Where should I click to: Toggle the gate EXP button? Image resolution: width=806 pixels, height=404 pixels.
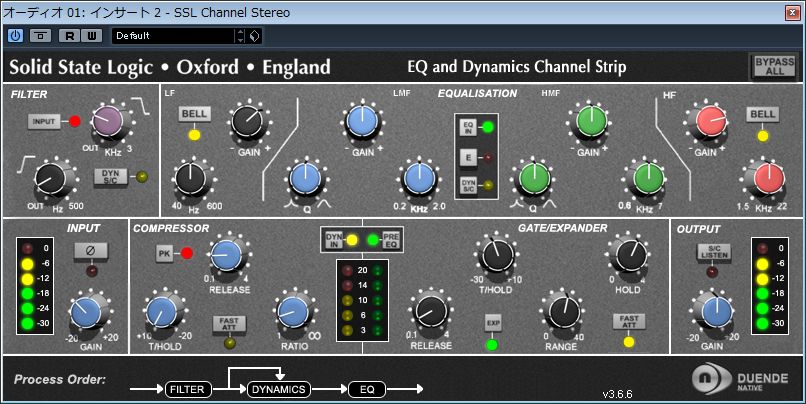(492, 323)
